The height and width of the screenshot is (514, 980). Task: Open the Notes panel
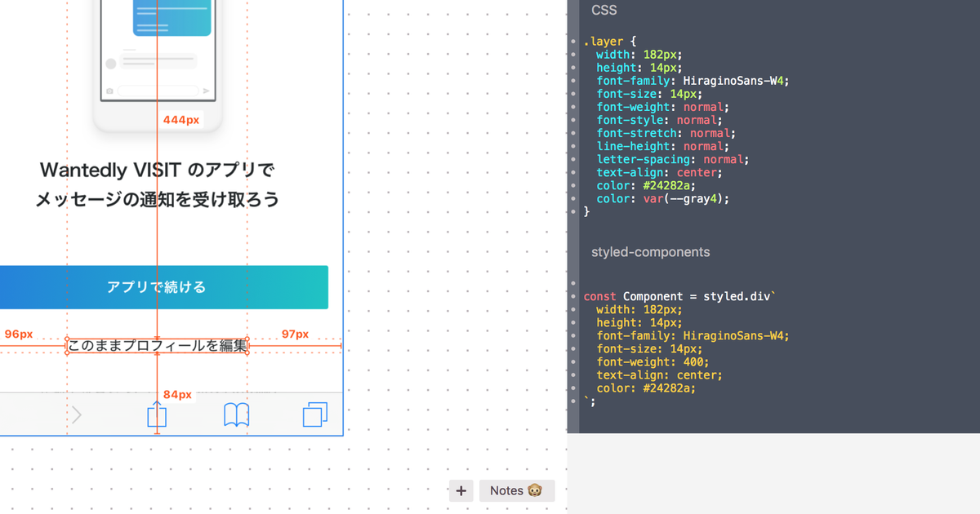(516, 490)
